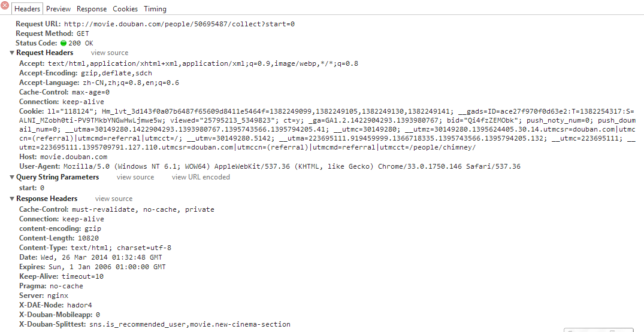Collapse the Query String Parameters section
The width and height of the screenshot is (644, 332).
pyautogui.click(x=13, y=177)
